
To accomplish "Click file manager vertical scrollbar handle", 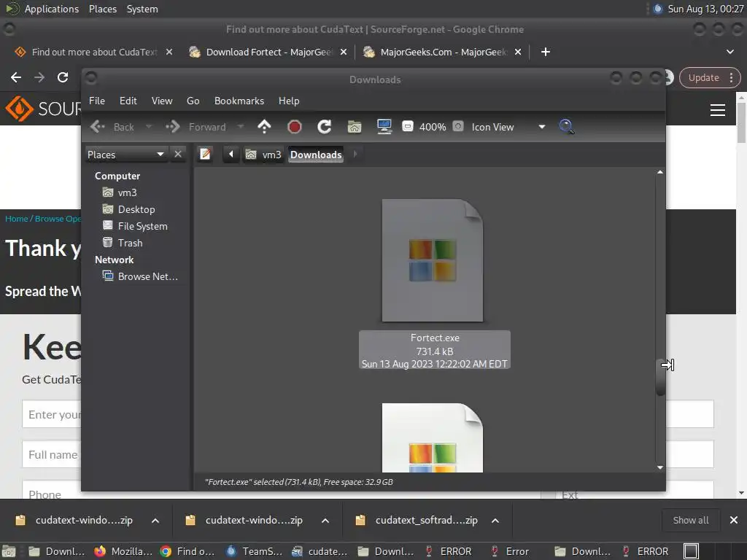I will pyautogui.click(x=660, y=378).
